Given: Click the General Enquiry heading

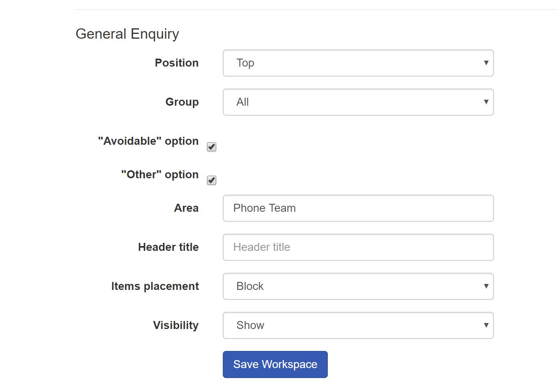Looking at the screenshot, I should click(x=127, y=34).
